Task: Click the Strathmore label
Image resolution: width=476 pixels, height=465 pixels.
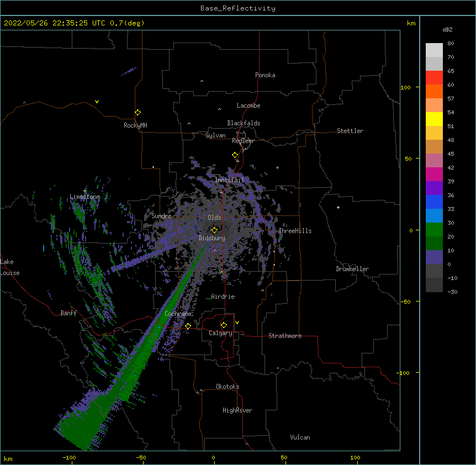Action: 285,336
